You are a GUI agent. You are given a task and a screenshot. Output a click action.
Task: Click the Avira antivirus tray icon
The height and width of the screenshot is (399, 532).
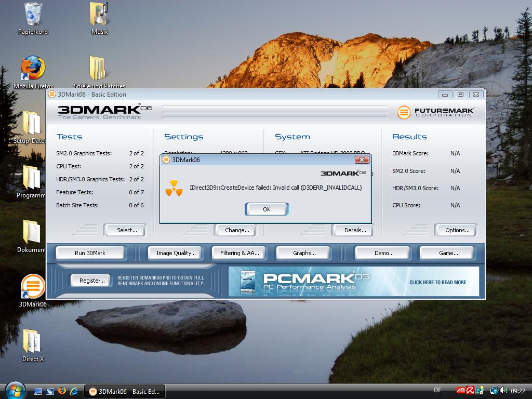(470, 391)
